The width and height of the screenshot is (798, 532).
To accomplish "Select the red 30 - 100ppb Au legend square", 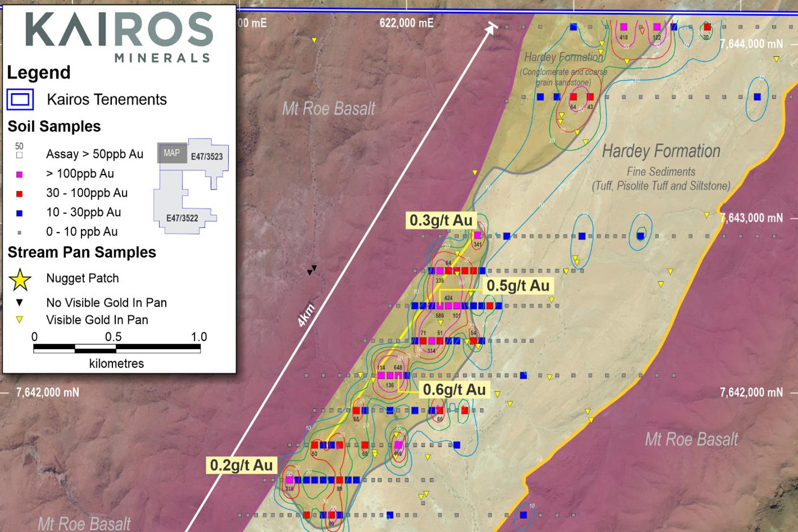I will click(19, 193).
